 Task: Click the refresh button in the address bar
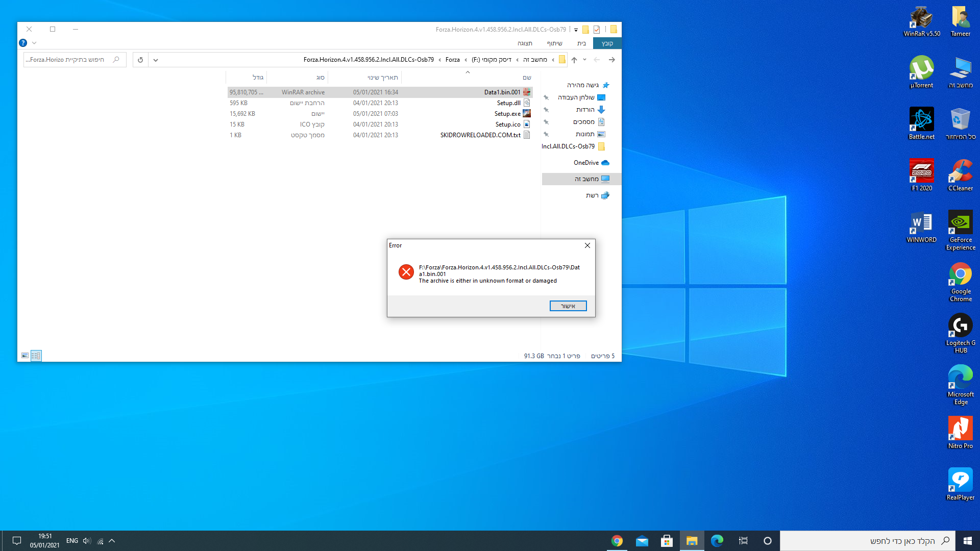[x=140, y=60]
